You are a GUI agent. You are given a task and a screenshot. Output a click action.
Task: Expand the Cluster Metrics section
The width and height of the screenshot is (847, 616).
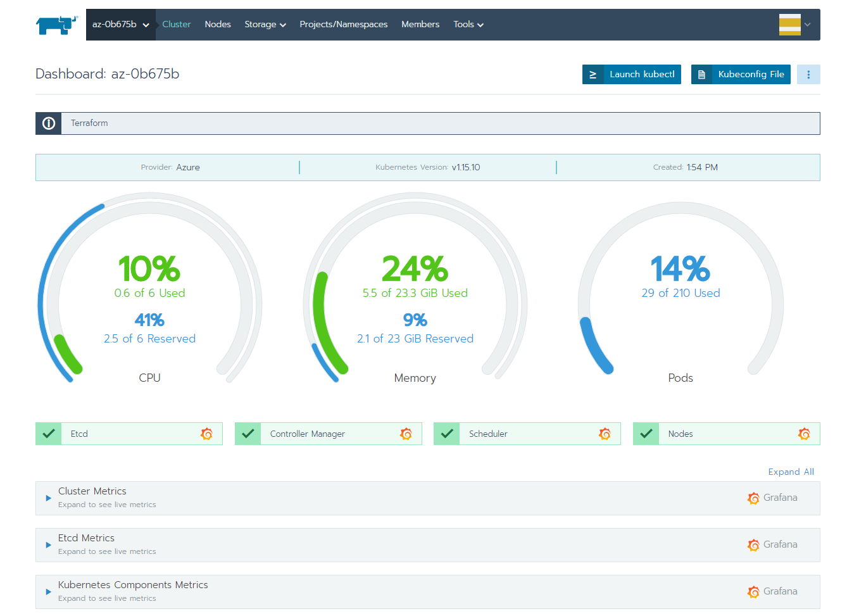49,498
